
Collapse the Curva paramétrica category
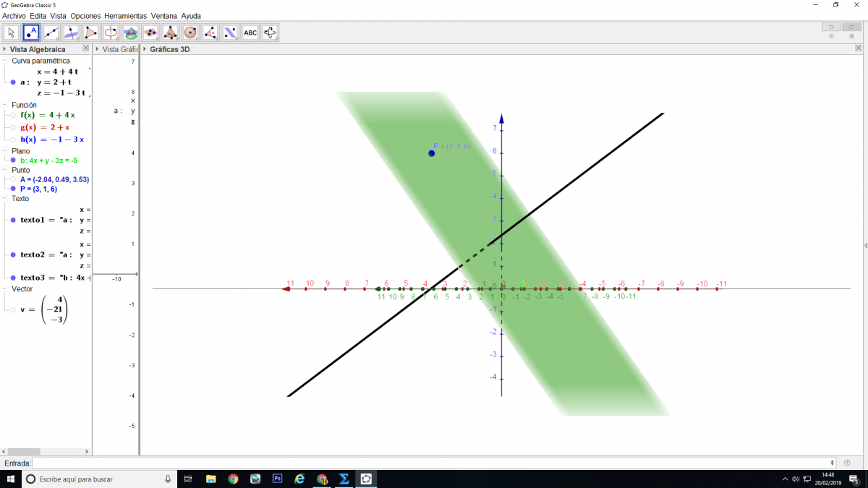point(7,61)
